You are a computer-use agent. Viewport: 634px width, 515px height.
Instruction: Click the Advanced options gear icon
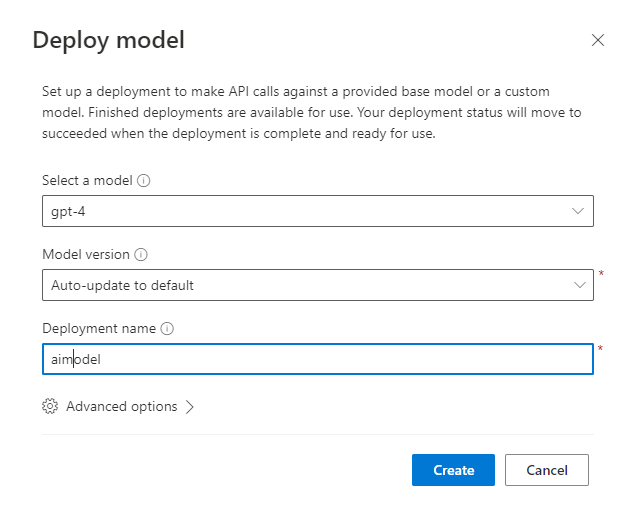coord(50,407)
